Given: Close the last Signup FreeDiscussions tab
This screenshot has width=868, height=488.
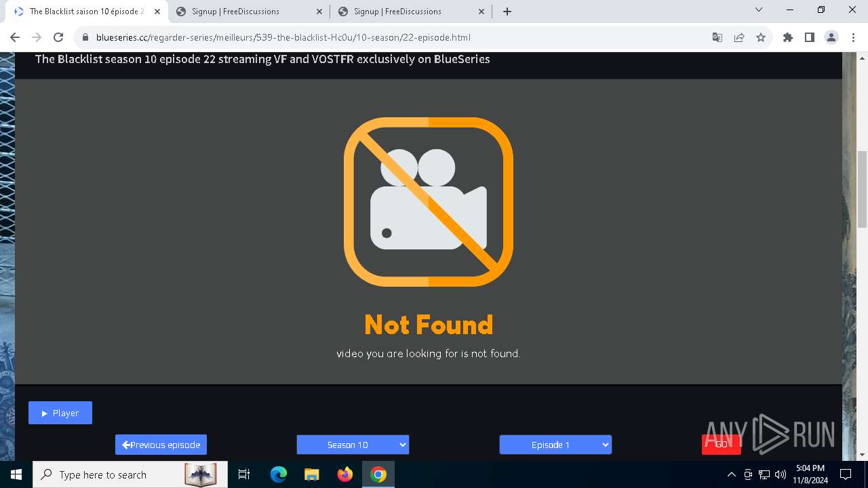Looking at the screenshot, I should pyautogui.click(x=482, y=12).
